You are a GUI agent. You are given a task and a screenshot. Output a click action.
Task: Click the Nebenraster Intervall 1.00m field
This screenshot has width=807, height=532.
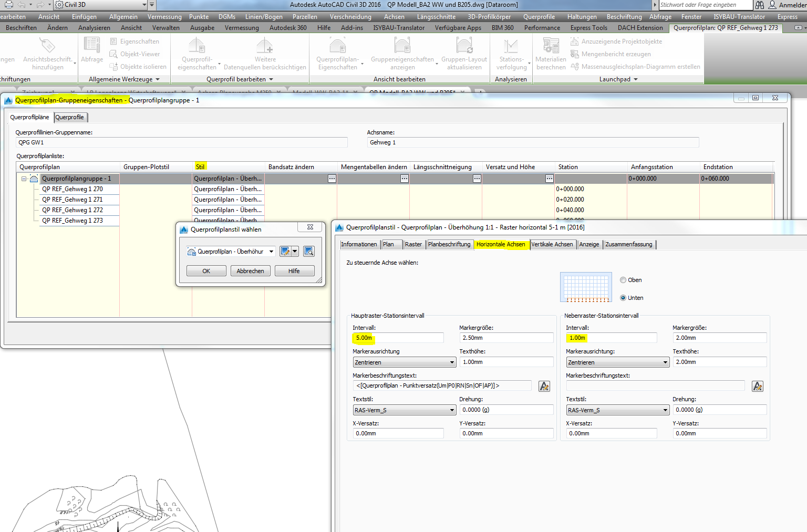(x=612, y=338)
